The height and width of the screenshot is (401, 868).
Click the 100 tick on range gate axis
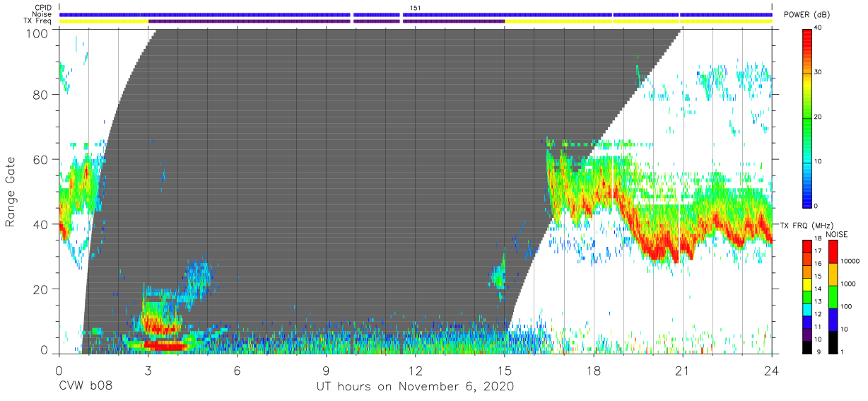click(39, 33)
